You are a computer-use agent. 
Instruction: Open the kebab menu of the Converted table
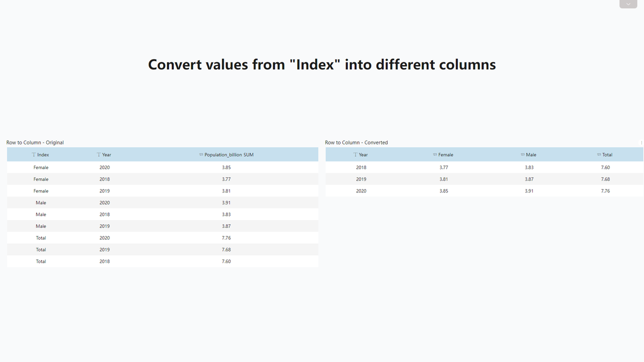[641, 142]
